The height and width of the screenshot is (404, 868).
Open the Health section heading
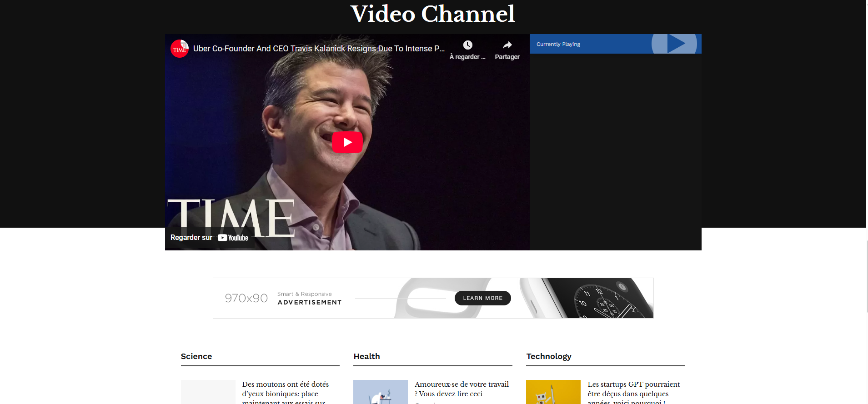click(367, 356)
